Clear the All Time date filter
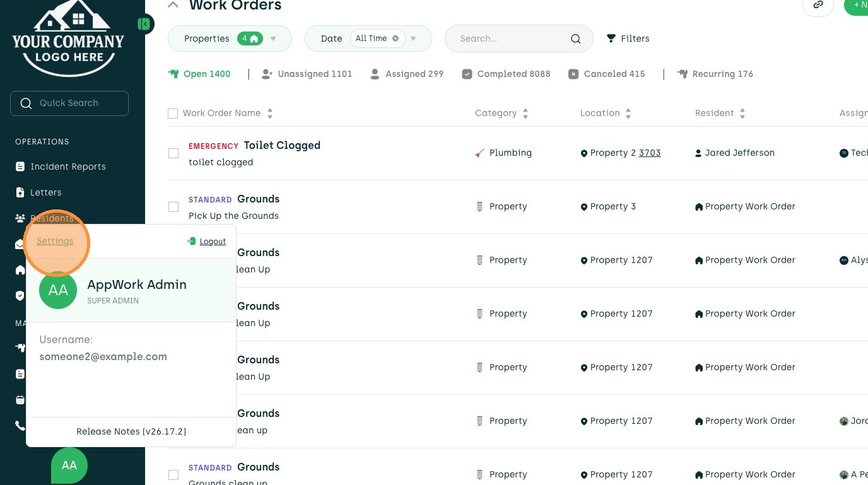 click(x=396, y=38)
